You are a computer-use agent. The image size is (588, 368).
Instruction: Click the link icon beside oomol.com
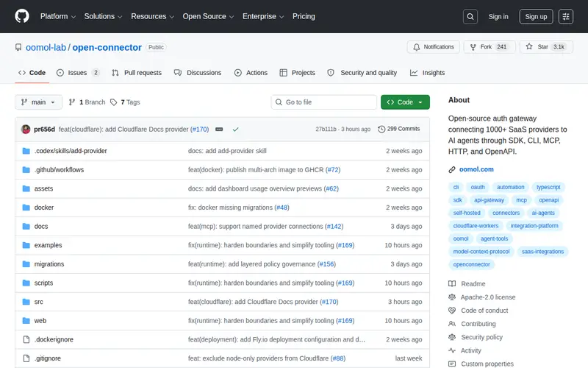pyautogui.click(x=452, y=170)
